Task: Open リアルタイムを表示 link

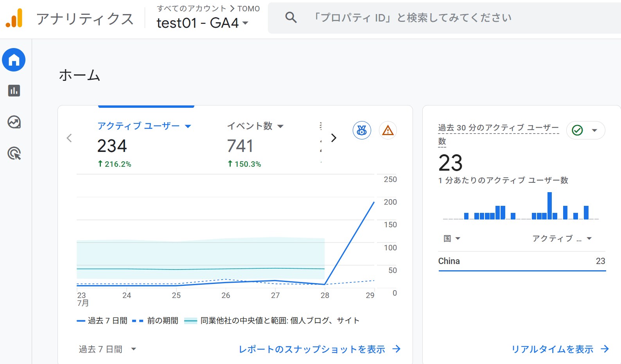Action: [x=560, y=349]
